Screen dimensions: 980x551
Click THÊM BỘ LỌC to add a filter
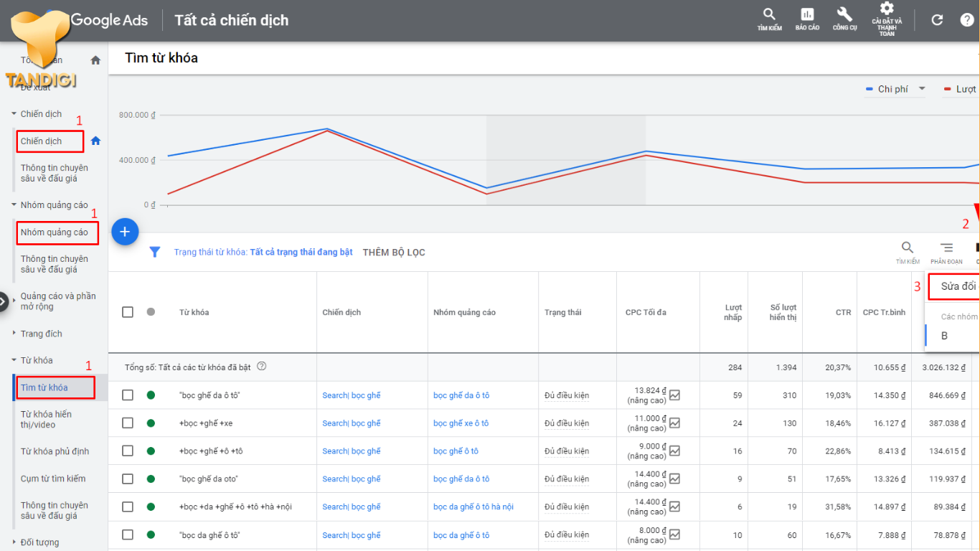click(x=394, y=253)
